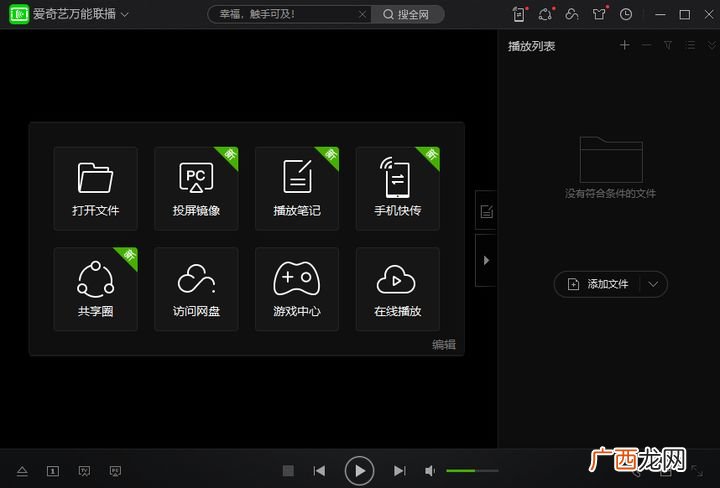This screenshot has height=488, width=720.
Task: Expand the playlist header chevron
Action: 712,45
